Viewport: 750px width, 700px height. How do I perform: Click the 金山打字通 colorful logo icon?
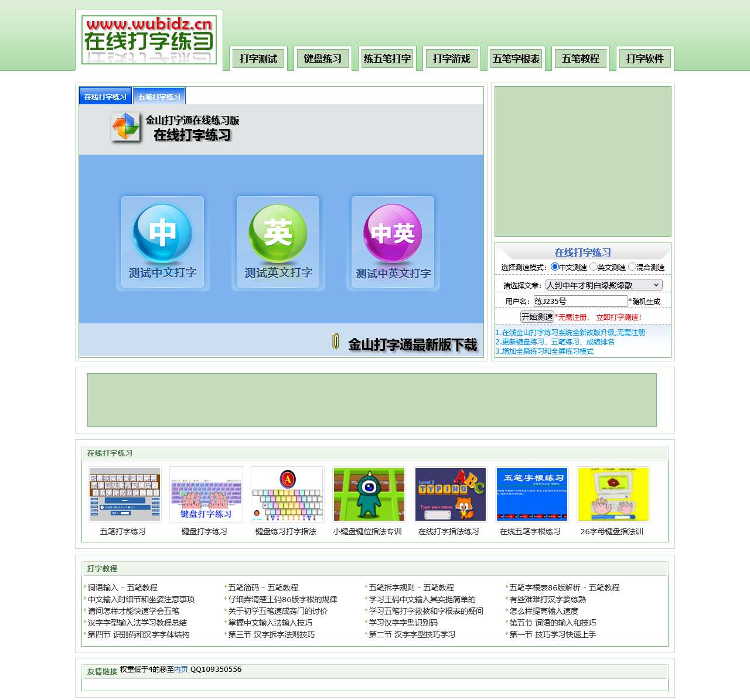[124, 127]
